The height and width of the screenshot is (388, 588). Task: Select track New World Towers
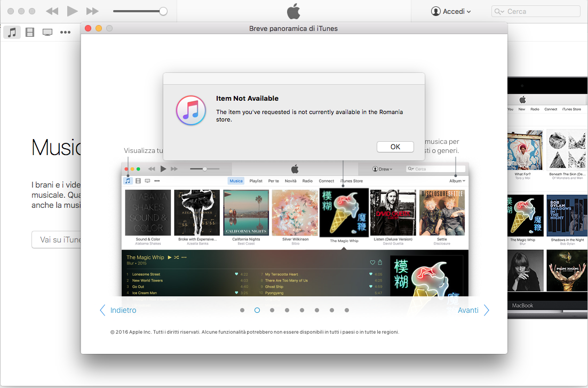point(147,280)
